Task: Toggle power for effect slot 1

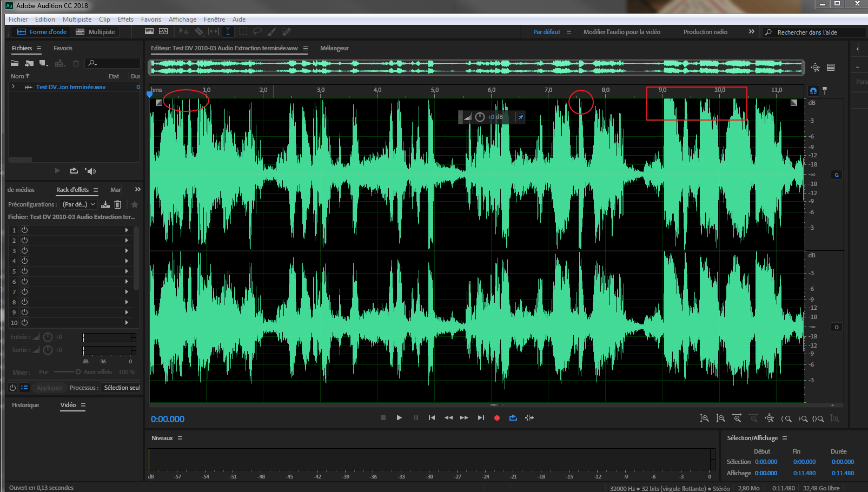Action: 24,230
